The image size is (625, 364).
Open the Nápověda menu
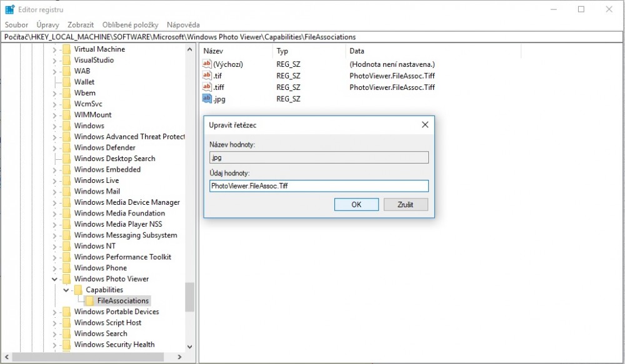click(x=183, y=25)
